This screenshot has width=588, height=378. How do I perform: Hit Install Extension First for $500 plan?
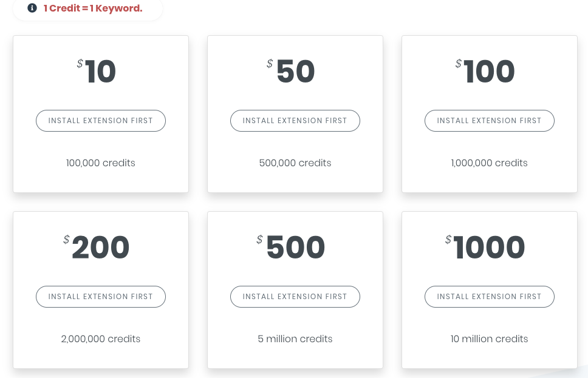pos(295,297)
